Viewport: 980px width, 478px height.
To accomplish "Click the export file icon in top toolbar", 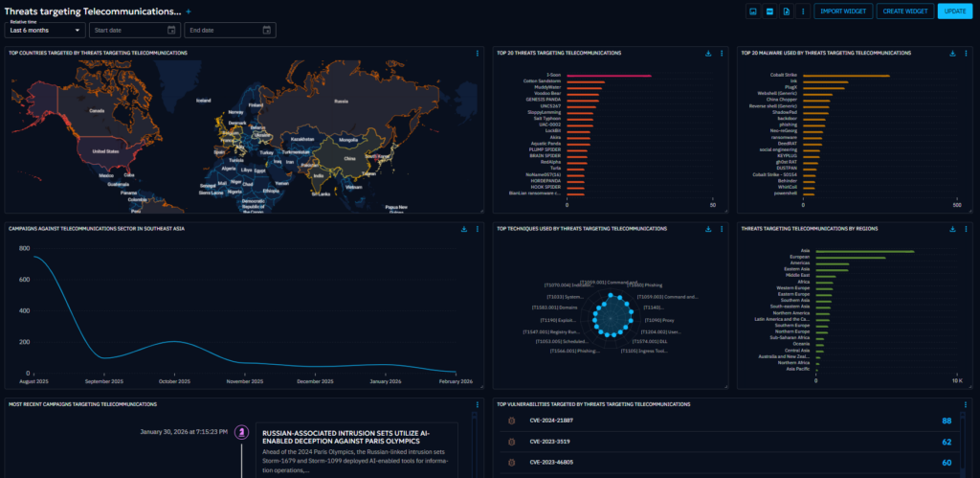I will click(x=787, y=11).
